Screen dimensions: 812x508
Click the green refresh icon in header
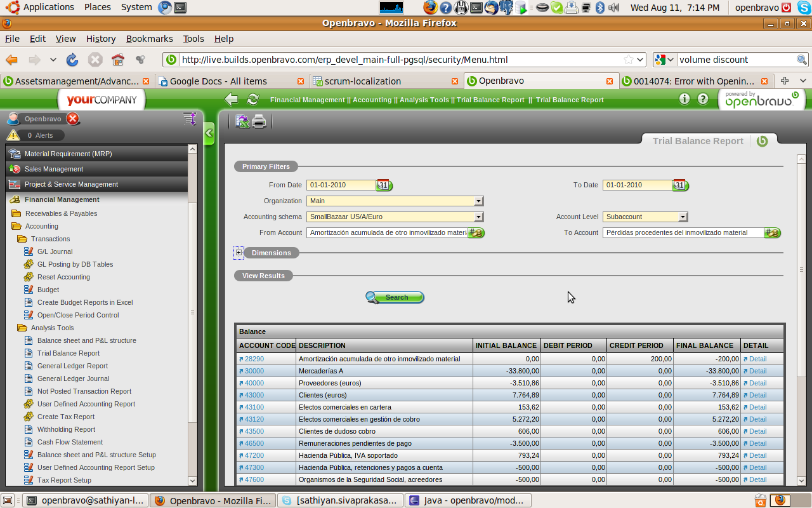coord(253,99)
